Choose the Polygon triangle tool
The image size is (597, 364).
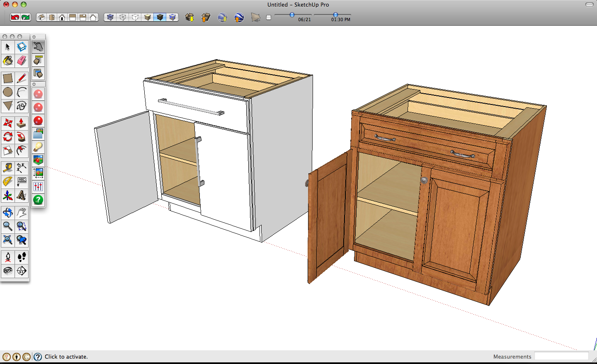coord(8,106)
